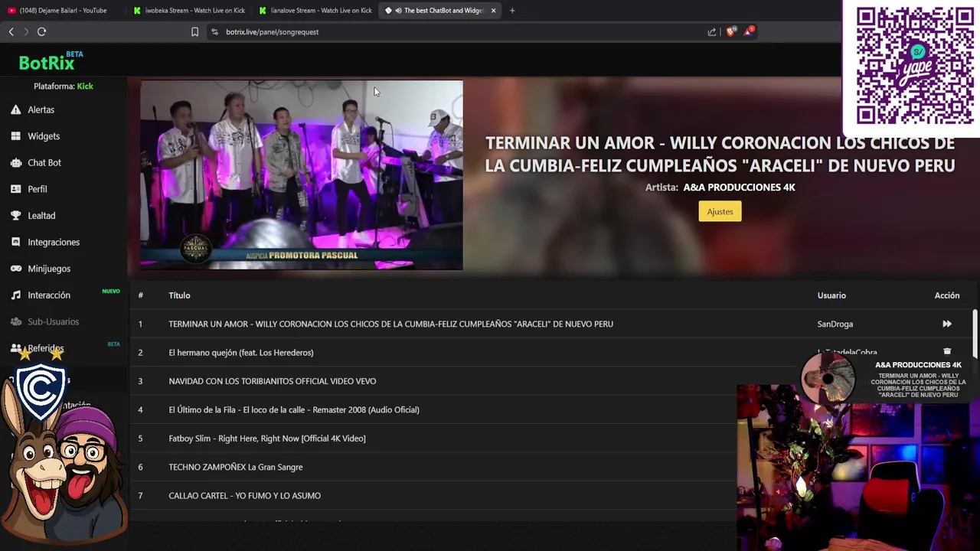The height and width of the screenshot is (551, 980).
Task: Click the Sub-Usuarios people icon
Action: 15,321
